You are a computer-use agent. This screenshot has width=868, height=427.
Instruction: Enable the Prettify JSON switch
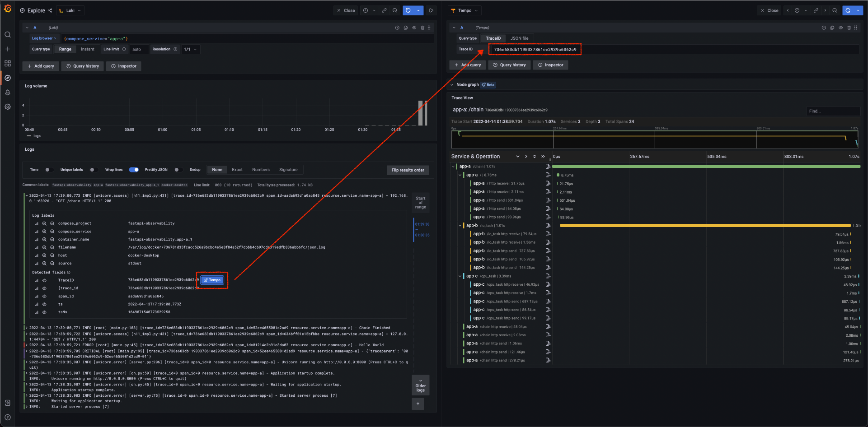178,170
